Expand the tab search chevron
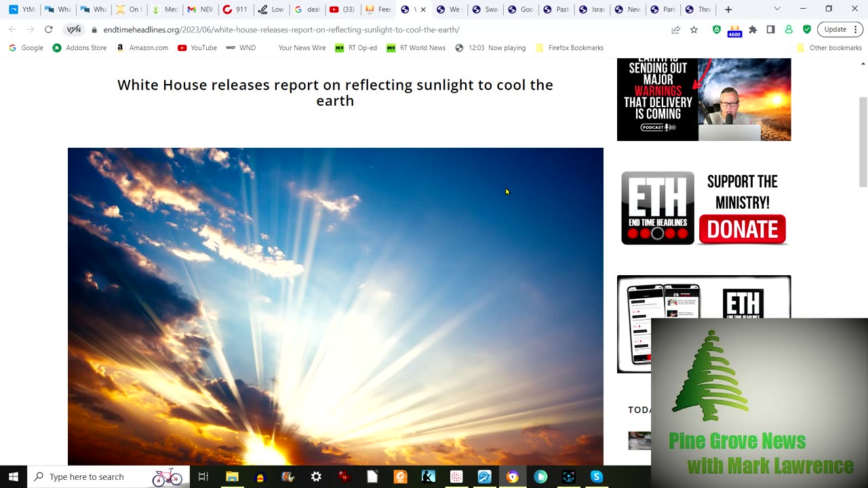 pyautogui.click(x=777, y=9)
